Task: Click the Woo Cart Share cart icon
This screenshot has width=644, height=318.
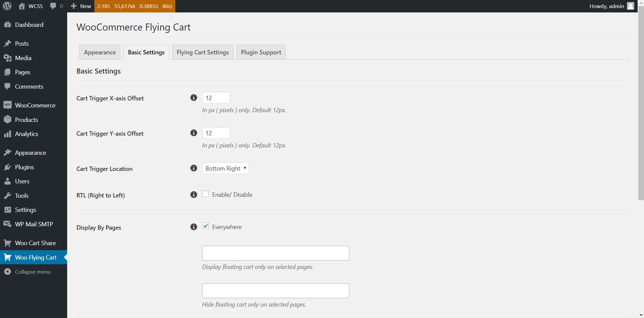Action: pyautogui.click(x=8, y=242)
